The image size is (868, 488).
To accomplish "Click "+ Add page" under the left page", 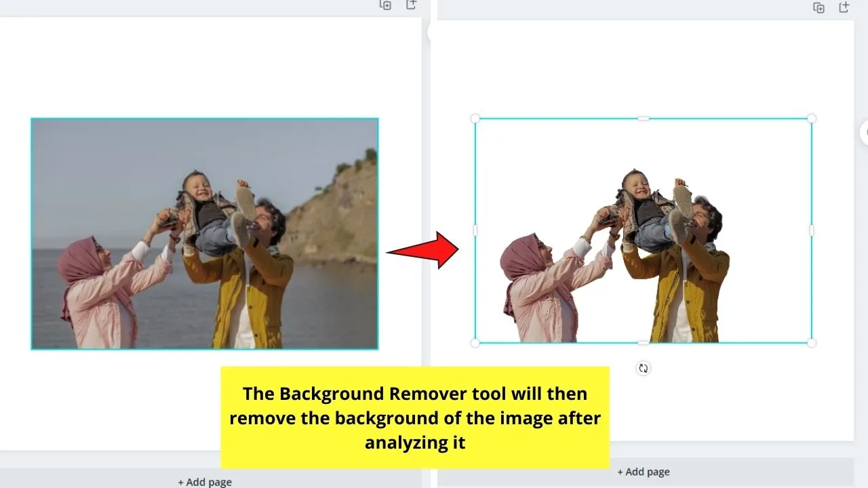I will (x=205, y=482).
